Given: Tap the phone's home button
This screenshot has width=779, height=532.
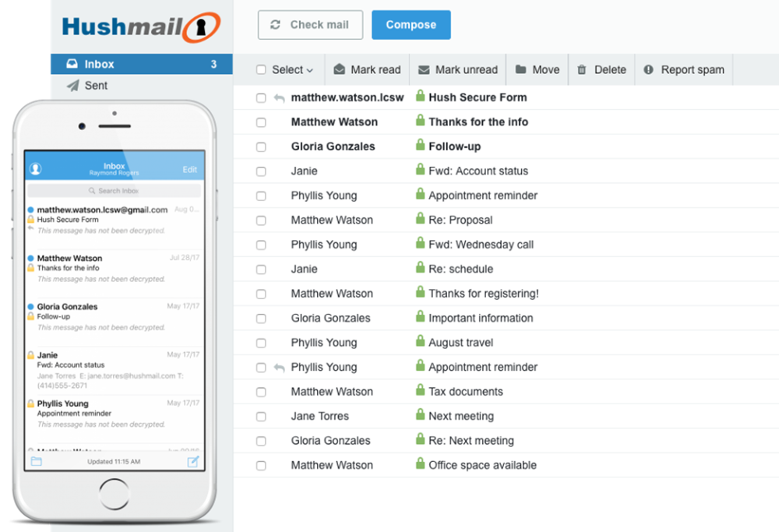Looking at the screenshot, I should pyautogui.click(x=115, y=494).
